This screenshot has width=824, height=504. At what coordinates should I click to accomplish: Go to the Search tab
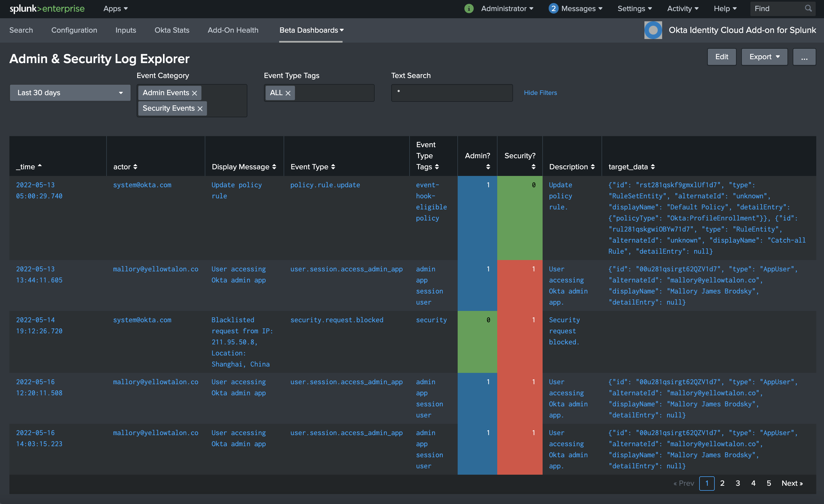click(21, 30)
